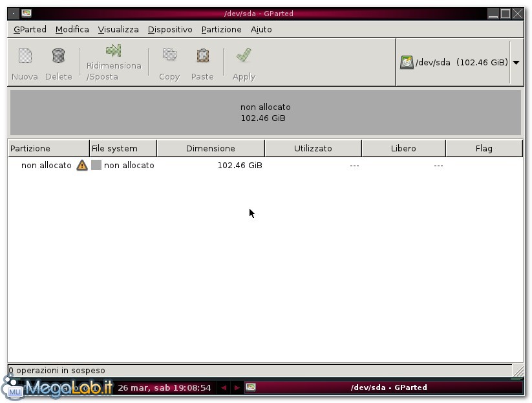The image size is (532, 403).
Task: Click the Ridimensiona/Sposta resize arrow icon
Action: click(113, 50)
